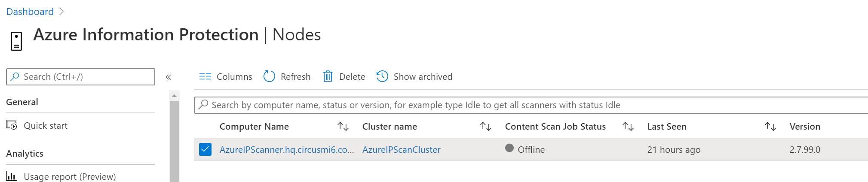Click the Refresh circular arrow icon
Viewport: 868px width, 182px height.
tap(269, 76)
